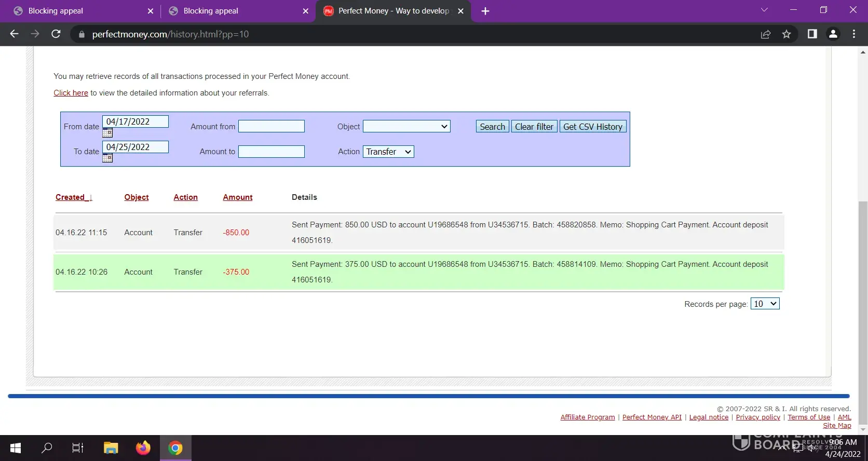This screenshot has height=461, width=868.
Task: Follow the 'Click here' referrals link
Action: (x=71, y=93)
